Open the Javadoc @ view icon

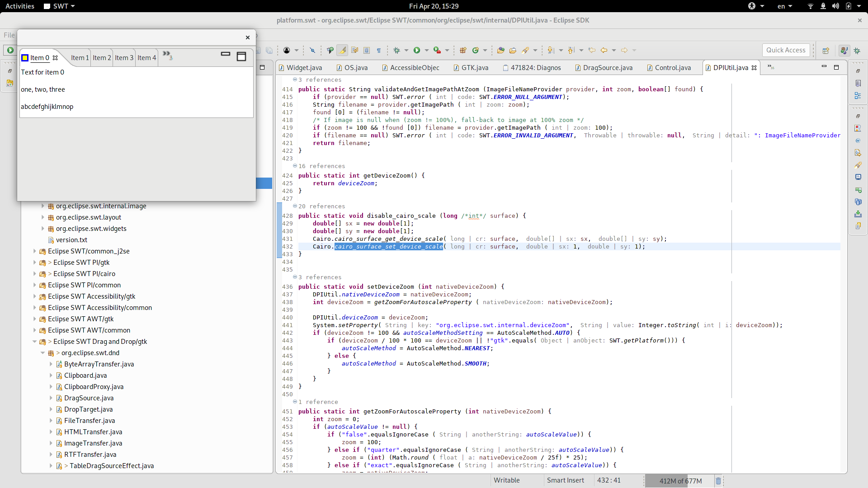[858, 141]
